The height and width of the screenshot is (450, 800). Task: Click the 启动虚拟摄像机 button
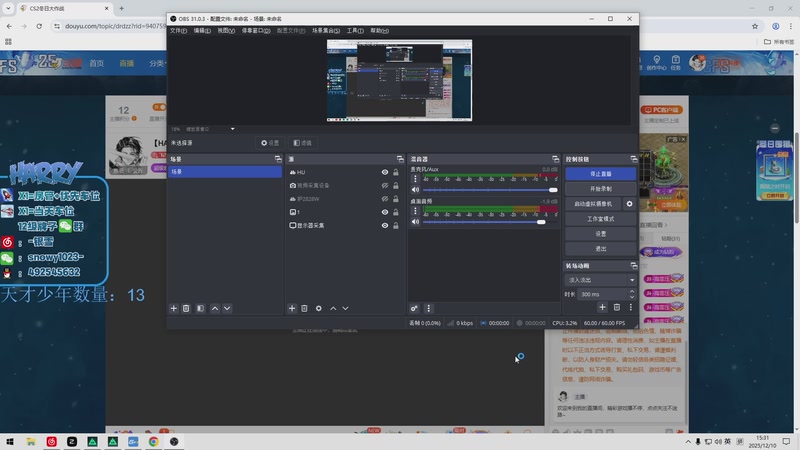(x=593, y=204)
